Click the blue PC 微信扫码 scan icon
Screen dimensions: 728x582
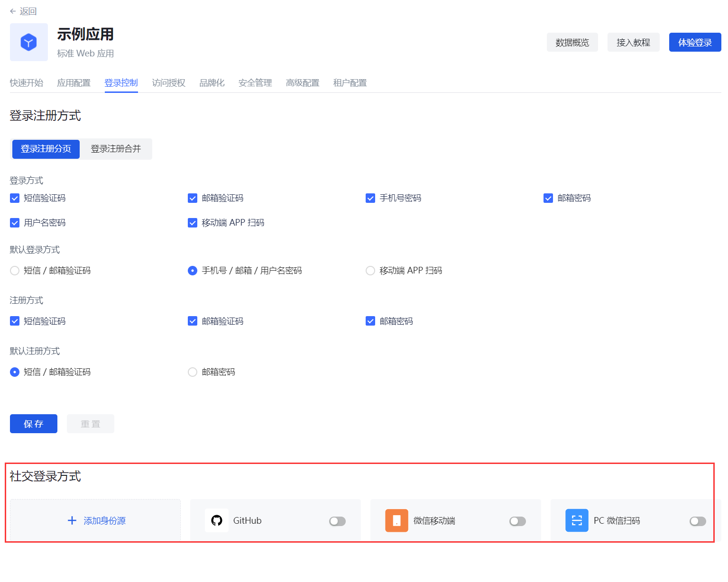(577, 520)
